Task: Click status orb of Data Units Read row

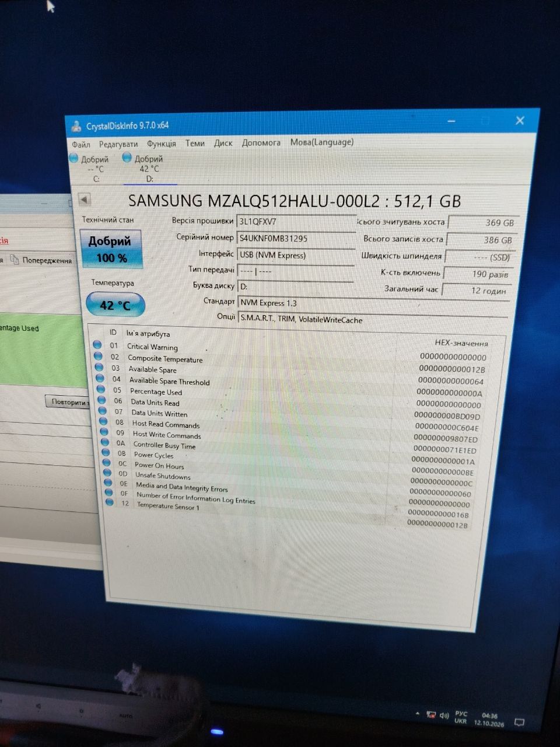Action: pos(101,400)
